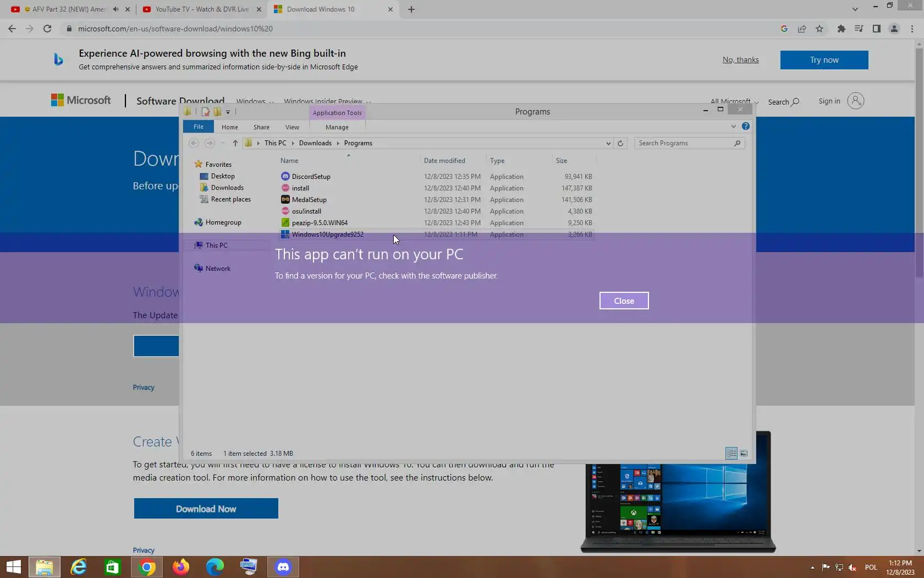Open the Chrome three-dot menu
This screenshot has height=578, width=924.
pyautogui.click(x=912, y=29)
